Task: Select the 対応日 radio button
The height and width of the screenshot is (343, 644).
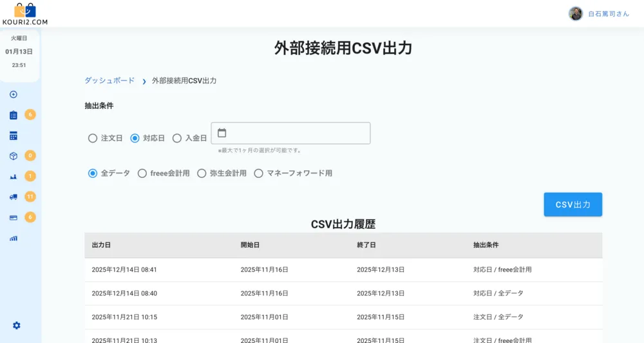Action: pos(135,138)
